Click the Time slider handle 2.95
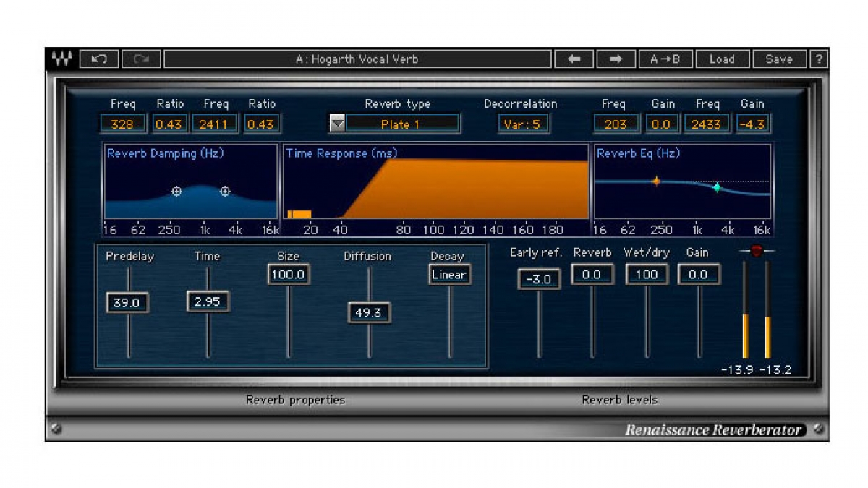 [208, 301]
